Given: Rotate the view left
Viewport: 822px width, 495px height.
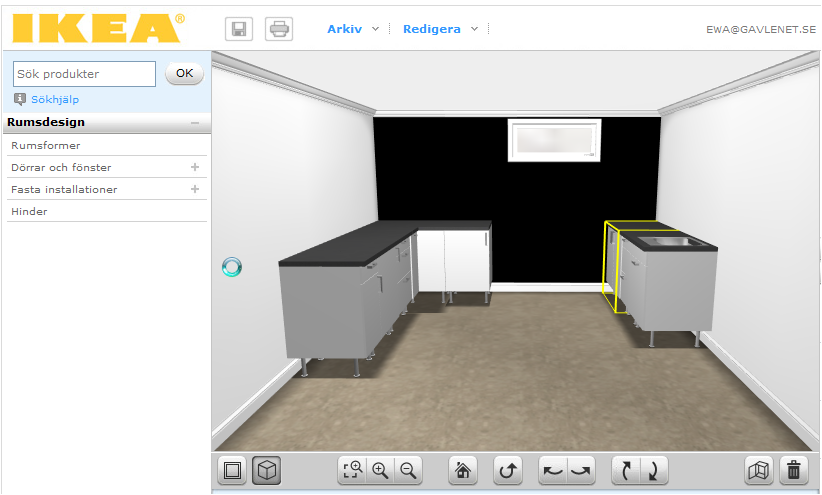Looking at the screenshot, I should click(552, 470).
